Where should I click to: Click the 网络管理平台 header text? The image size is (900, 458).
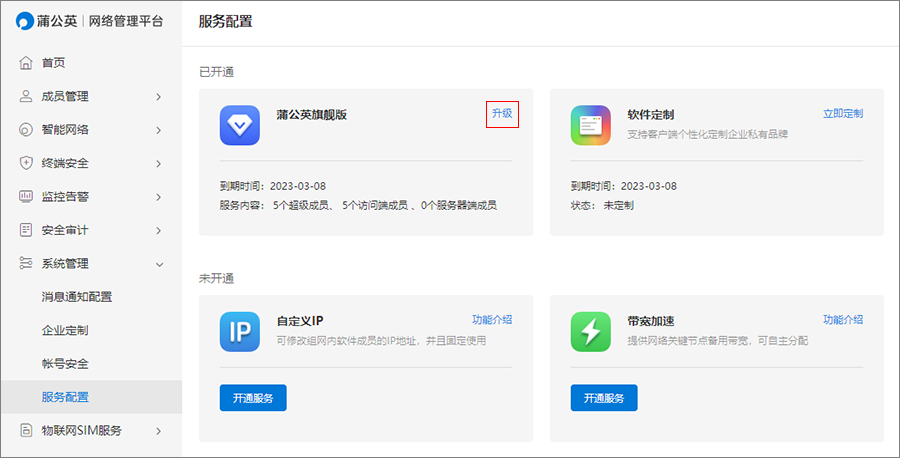click(x=126, y=21)
